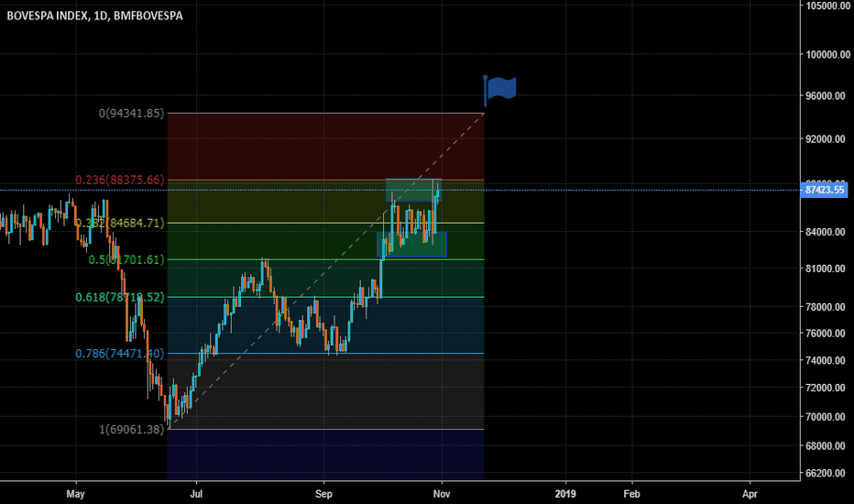This screenshot has height=504, width=854.
Task: Select the 0.382 Fibonacci level label
Action: [x=120, y=223]
